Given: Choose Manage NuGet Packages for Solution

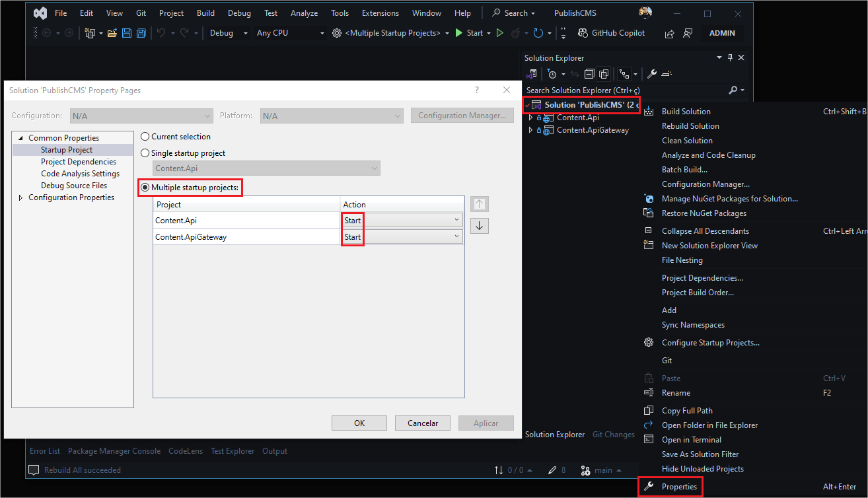Looking at the screenshot, I should (730, 199).
